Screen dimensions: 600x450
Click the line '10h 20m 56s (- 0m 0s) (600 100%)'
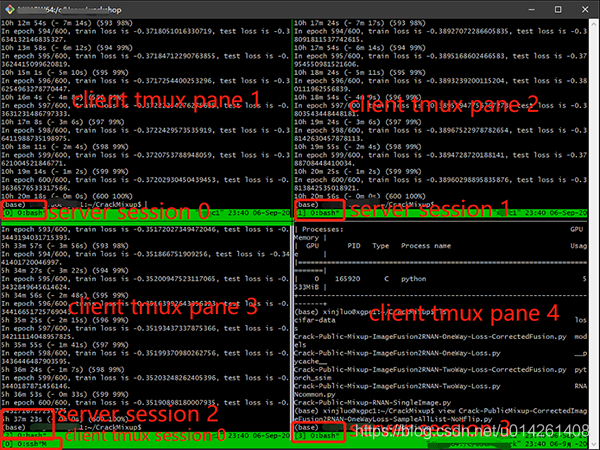tap(360, 196)
